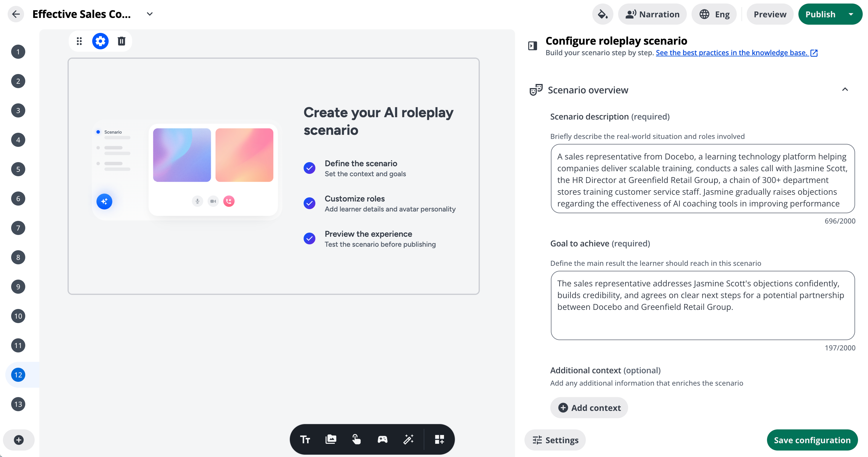Edit the Goal to achieve text field
This screenshot has height=457, width=868.
(x=703, y=305)
